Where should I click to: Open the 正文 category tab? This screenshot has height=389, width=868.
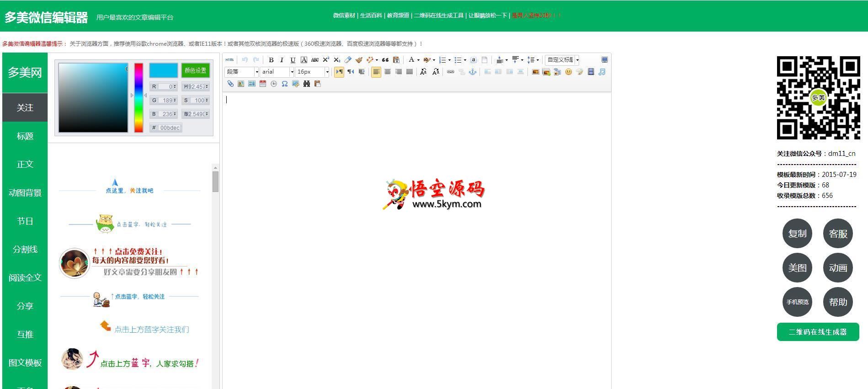(25, 164)
